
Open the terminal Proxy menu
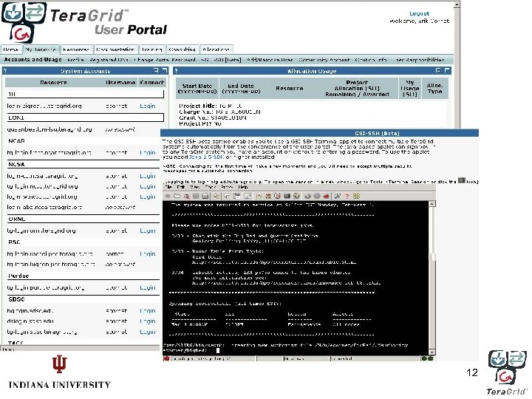coord(227,187)
